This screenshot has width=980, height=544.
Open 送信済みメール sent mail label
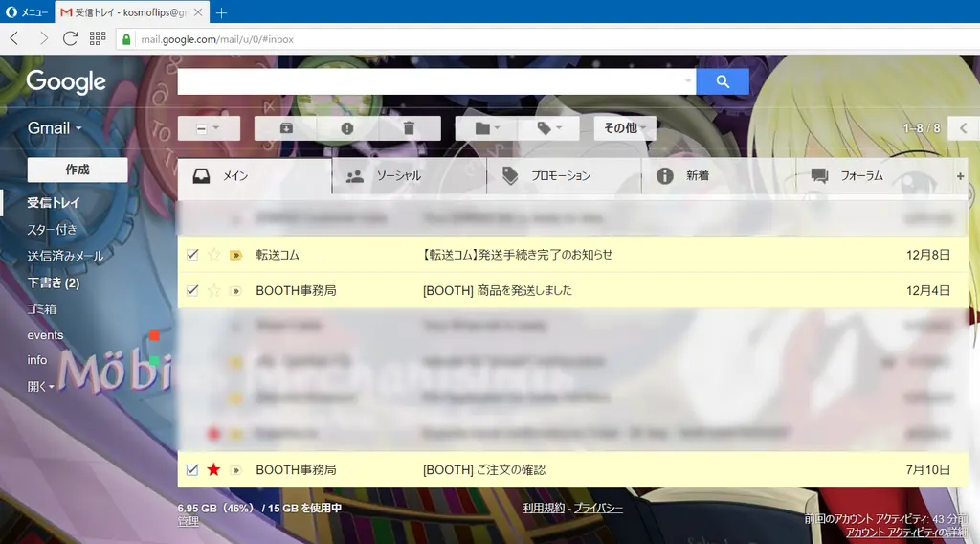(x=65, y=256)
